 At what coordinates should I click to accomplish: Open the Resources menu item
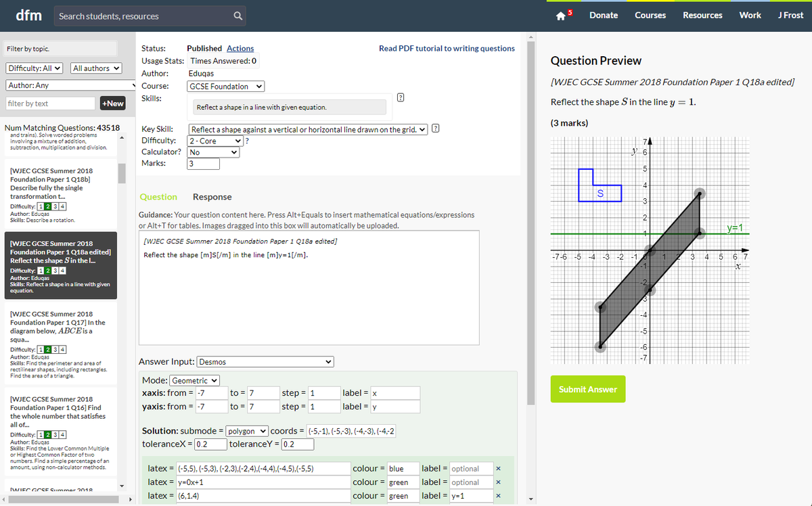[702, 15]
